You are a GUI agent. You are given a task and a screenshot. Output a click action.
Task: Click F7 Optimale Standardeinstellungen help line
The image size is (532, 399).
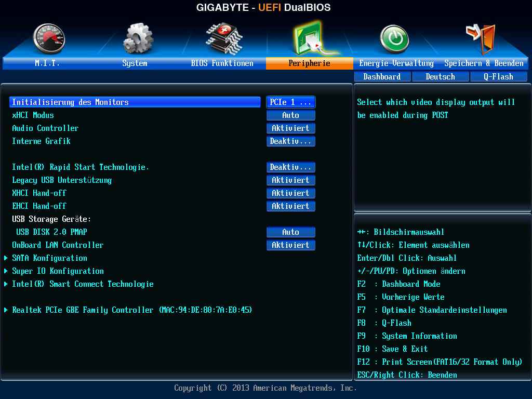pos(432,310)
